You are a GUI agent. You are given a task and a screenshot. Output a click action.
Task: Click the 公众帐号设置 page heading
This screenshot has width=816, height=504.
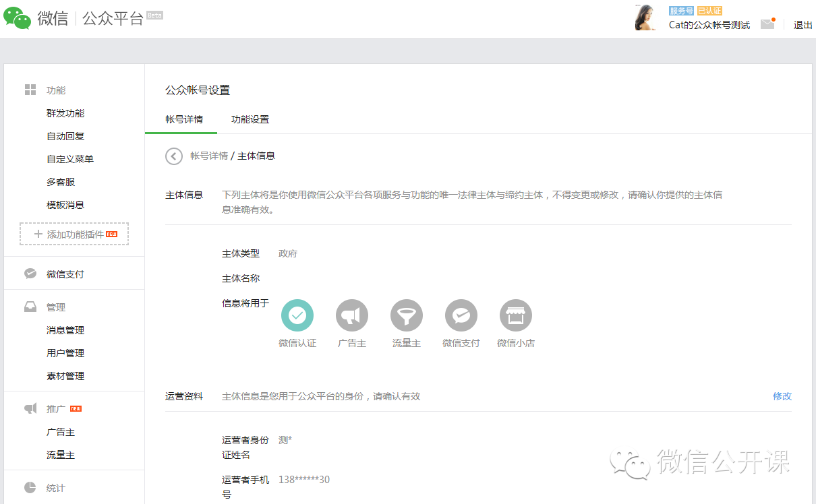pyautogui.click(x=198, y=90)
